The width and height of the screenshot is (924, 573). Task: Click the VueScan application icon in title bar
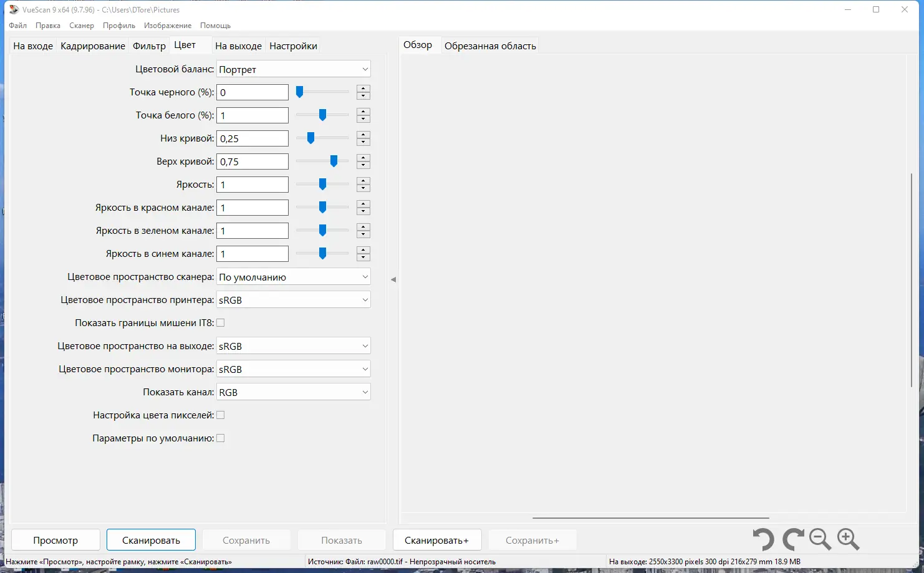14,9
